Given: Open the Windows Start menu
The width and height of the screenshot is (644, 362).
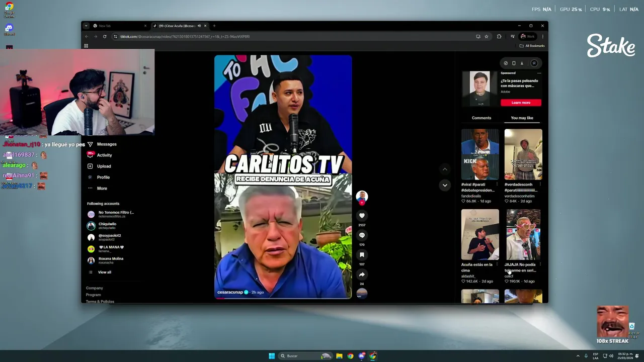Looking at the screenshot, I should 272,356.
